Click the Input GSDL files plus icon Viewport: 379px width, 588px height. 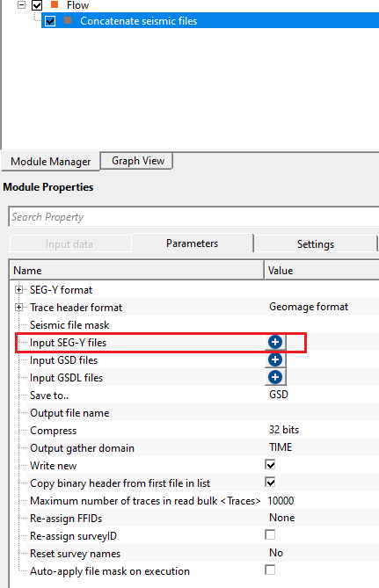point(275,377)
